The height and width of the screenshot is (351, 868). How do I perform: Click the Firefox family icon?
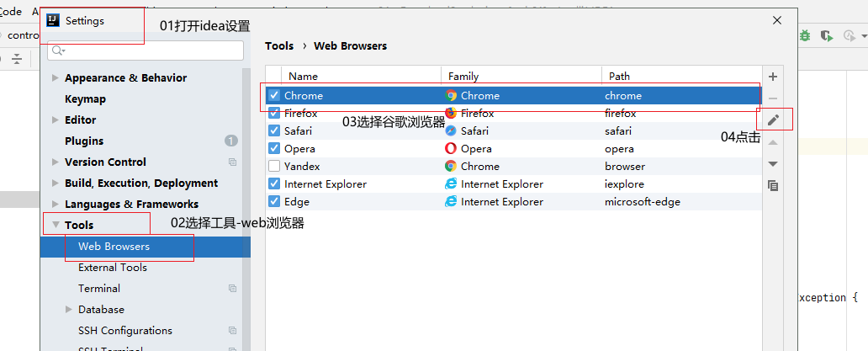tap(451, 113)
